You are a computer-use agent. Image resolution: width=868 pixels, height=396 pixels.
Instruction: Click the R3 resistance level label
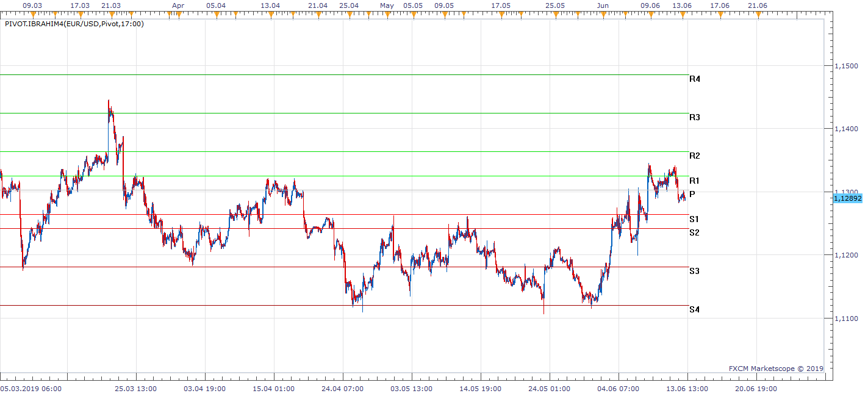[695, 117]
